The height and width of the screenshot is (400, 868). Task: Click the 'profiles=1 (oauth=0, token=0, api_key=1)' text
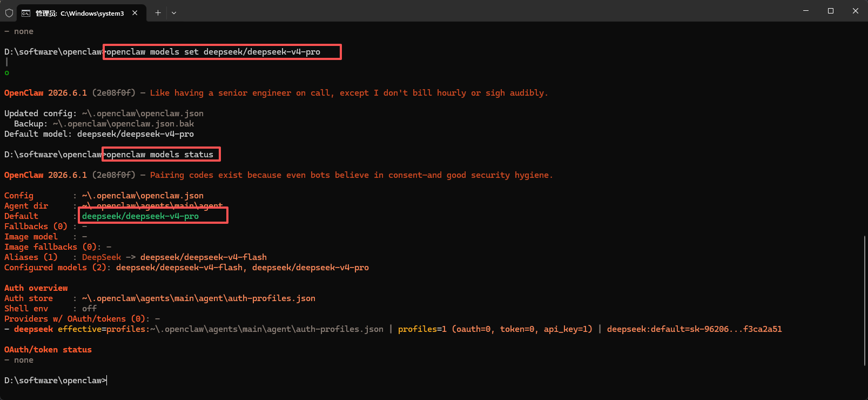click(495, 329)
